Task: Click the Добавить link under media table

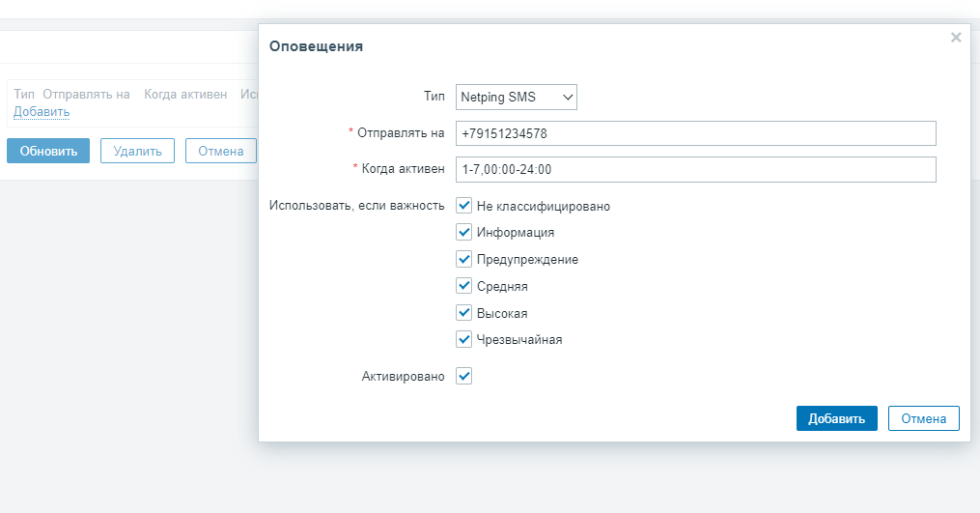Action: click(x=42, y=112)
